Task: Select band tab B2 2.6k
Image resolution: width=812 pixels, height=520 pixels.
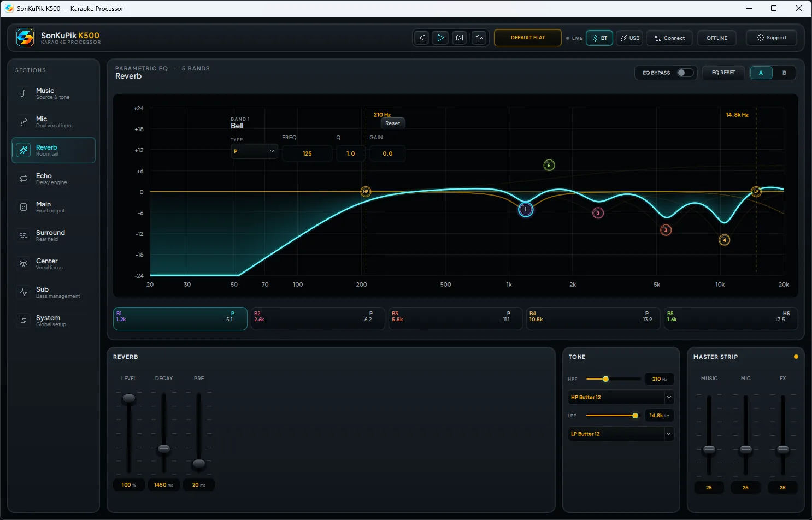Action: 317,318
